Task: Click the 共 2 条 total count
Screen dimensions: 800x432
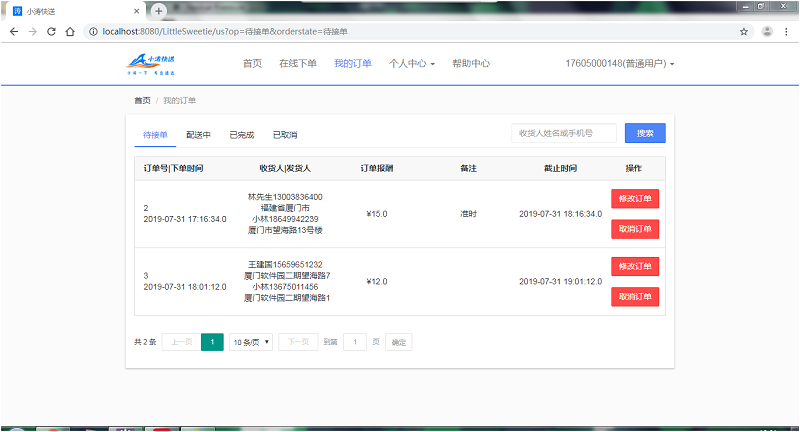Action: [145, 342]
